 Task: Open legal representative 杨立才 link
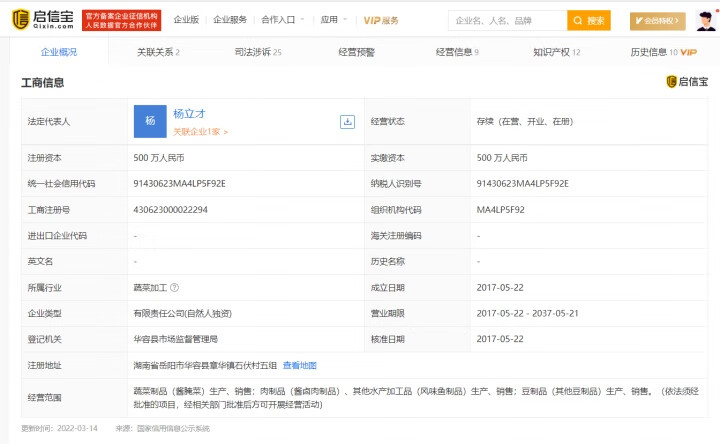pyautogui.click(x=189, y=113)
